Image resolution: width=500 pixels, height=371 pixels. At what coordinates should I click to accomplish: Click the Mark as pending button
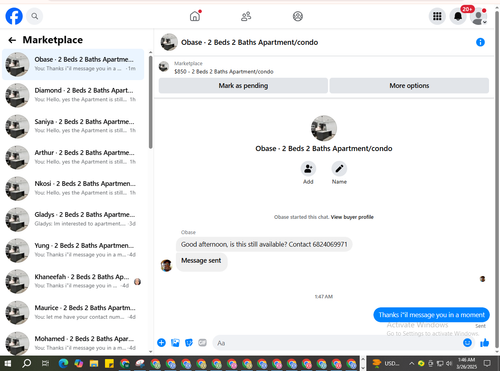243,86
